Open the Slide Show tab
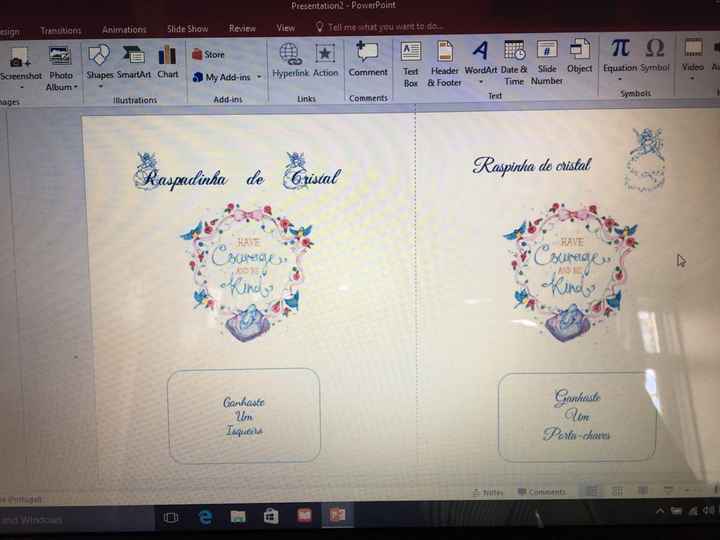 (187, 28)
